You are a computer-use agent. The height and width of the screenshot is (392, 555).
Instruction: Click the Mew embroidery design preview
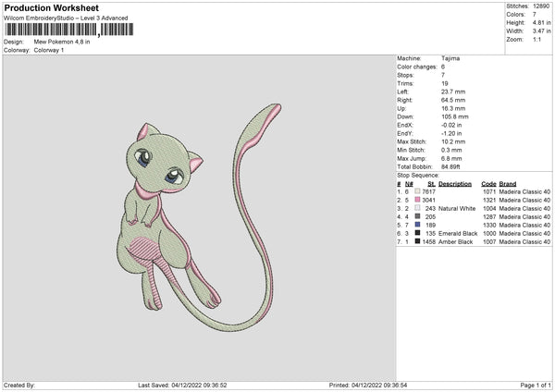(198, 218)
